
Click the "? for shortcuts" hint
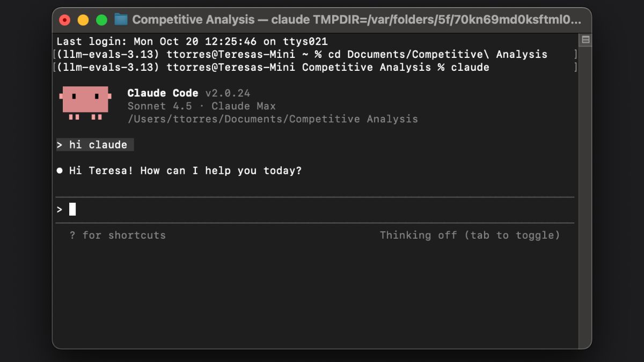[x=118, y=235]
